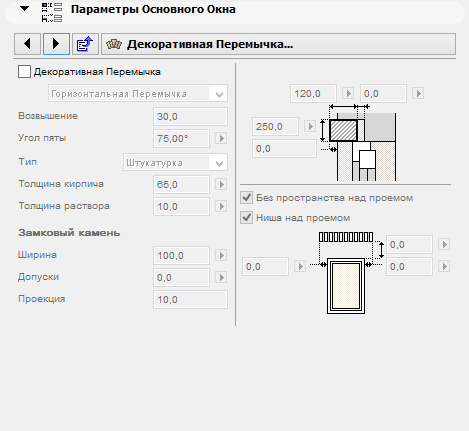Click arrow button beside 120,0 field
Image resolution: width=469 pixels, height=431 pixels.
tap(348, 93)
